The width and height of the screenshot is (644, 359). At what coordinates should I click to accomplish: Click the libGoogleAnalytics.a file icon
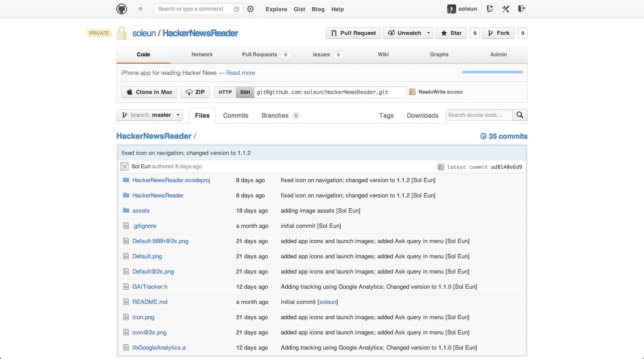(x=126, y=347)
